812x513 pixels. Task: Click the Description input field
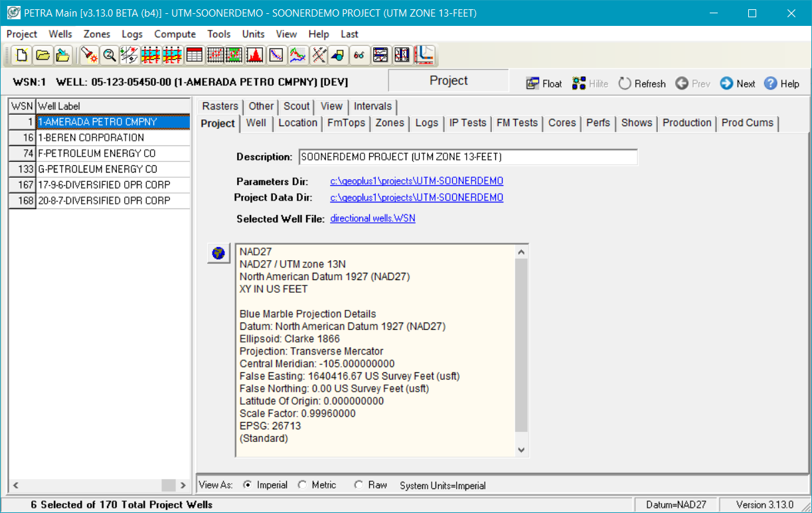468,157
